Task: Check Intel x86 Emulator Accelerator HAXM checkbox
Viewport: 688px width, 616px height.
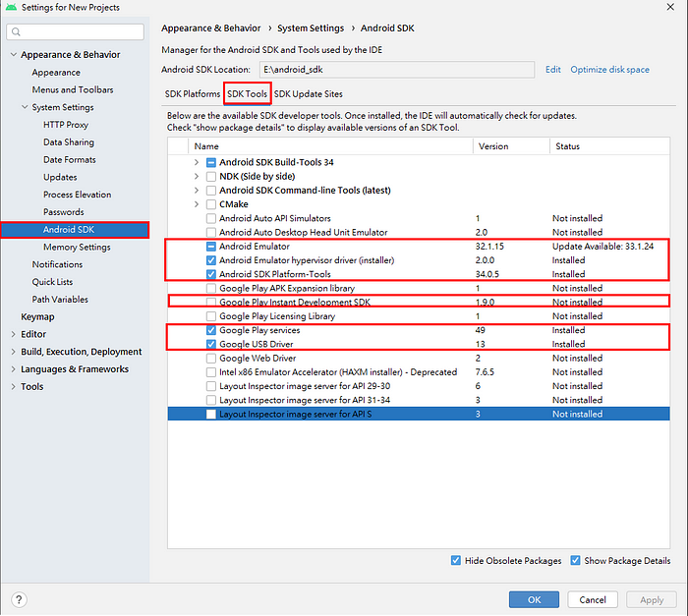Action: pos(211,372)
